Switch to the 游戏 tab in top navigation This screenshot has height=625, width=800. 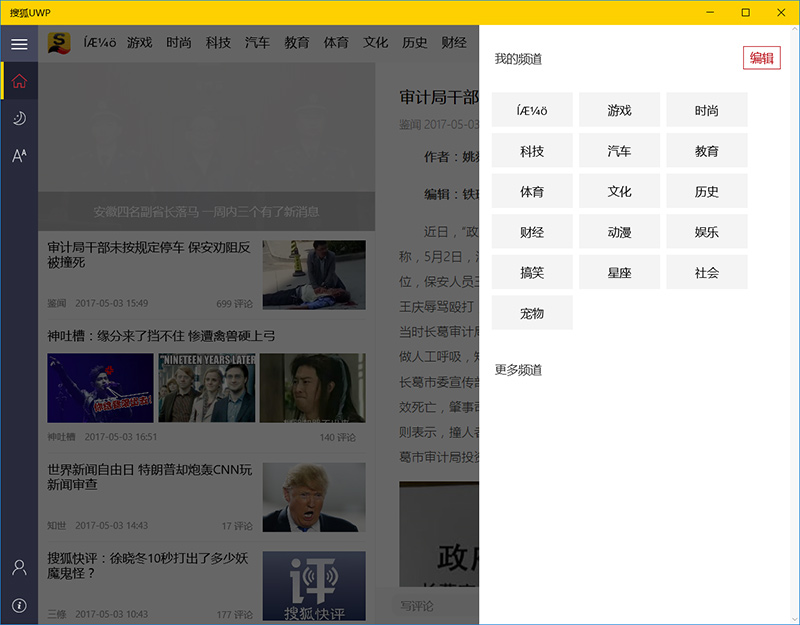[x=139, y=42]
